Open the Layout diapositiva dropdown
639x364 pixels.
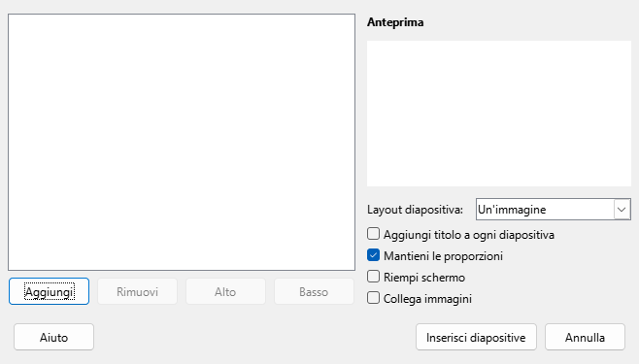click(553, 210)
